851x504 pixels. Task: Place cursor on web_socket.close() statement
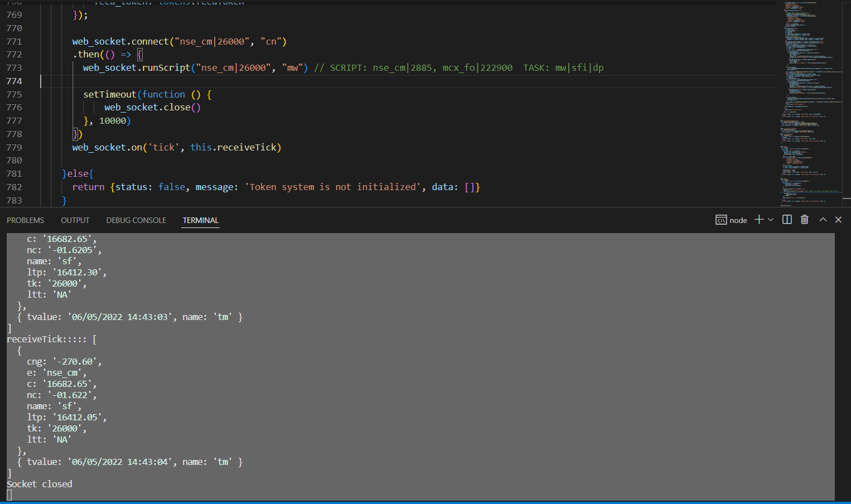coord(152,107)
